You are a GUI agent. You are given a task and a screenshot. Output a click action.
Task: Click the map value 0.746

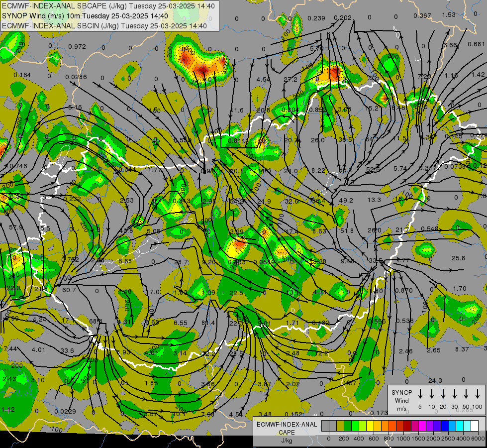pyautogui.click(x=18, y=166)
